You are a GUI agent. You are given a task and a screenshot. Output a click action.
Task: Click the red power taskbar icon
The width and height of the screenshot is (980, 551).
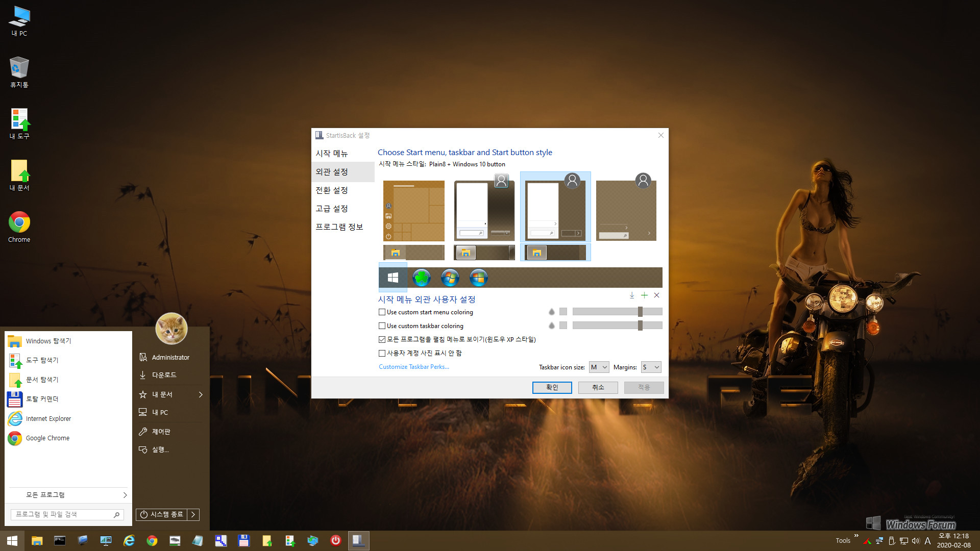pyautogui.click(x=335, y=541)
